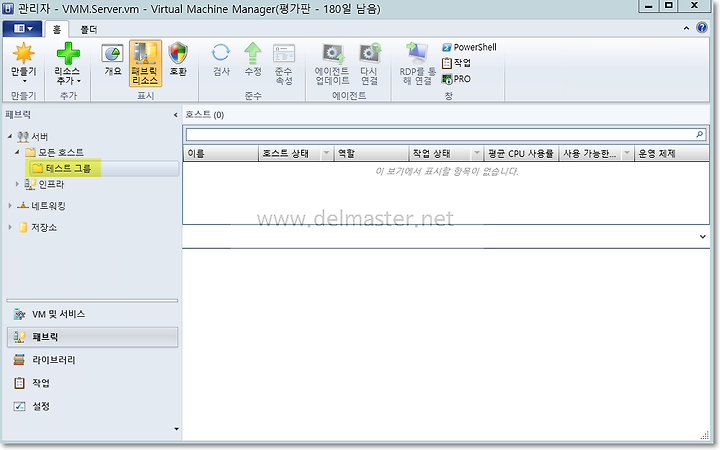Expand the details pane chevron
The height and width of the screenshot is (450, 720).
pyautogui.click(x=703, y=236)
